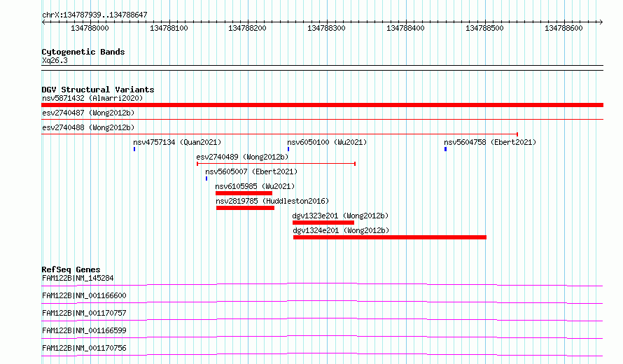Screen dimensions: 623x364
Task: Select the red bar under nsv6105985
Action: (244, 193)
